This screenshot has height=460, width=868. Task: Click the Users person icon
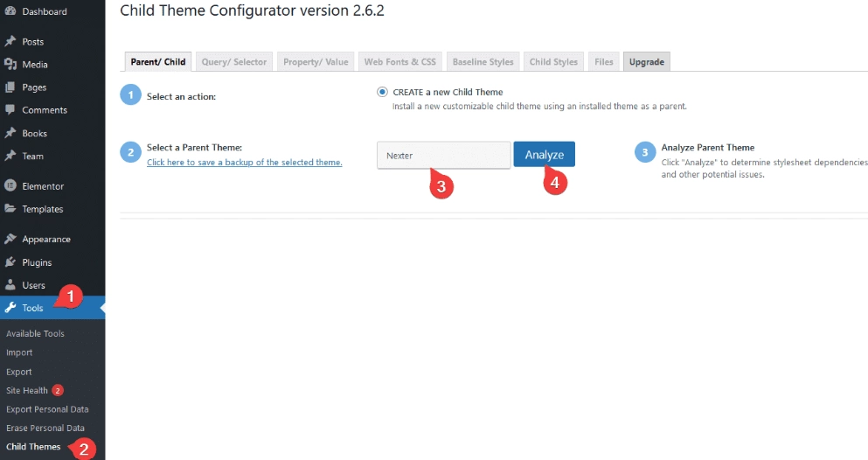coord(10,285)
